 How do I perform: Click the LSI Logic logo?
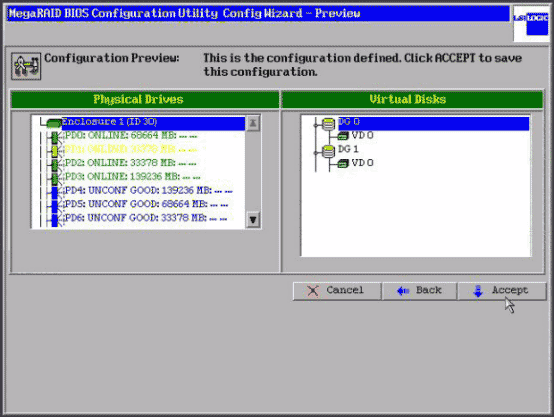[x=531, y=24]
